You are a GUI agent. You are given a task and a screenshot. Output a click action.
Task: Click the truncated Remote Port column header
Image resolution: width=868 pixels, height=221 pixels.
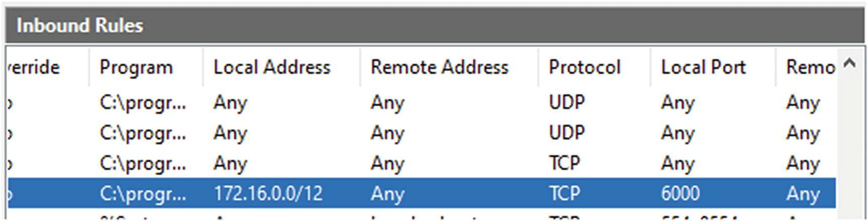(x=807, y=67)
